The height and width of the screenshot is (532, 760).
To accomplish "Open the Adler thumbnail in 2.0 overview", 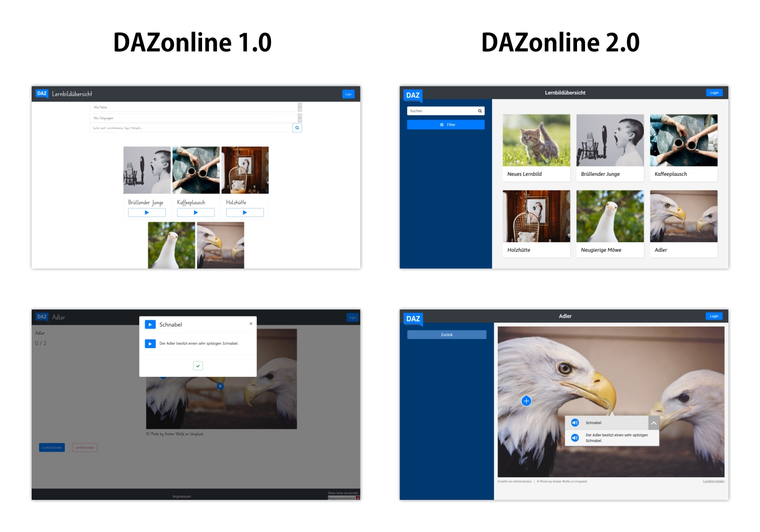I will pyautogui.click(x=684, y=216).
